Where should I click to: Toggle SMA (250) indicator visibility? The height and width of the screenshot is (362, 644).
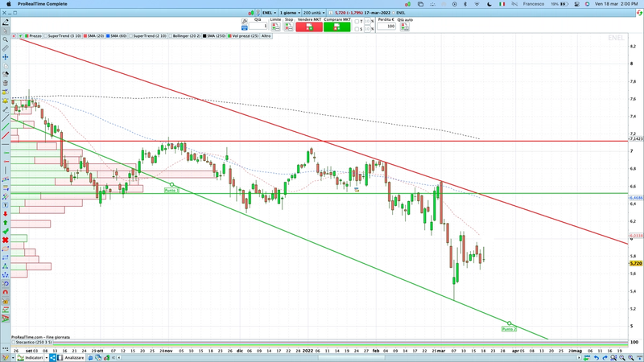pos(204,36)
